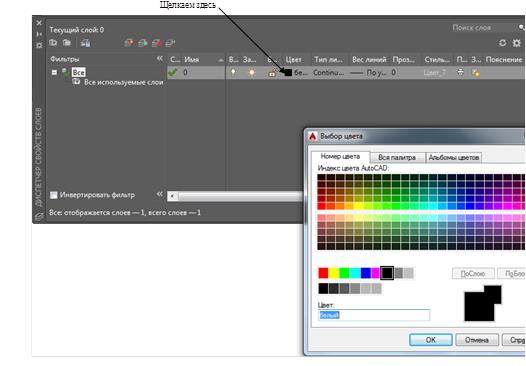Click the green checkmark status of layer 0
The height and width of the screenshot is (366, 526).
point(172,72)
